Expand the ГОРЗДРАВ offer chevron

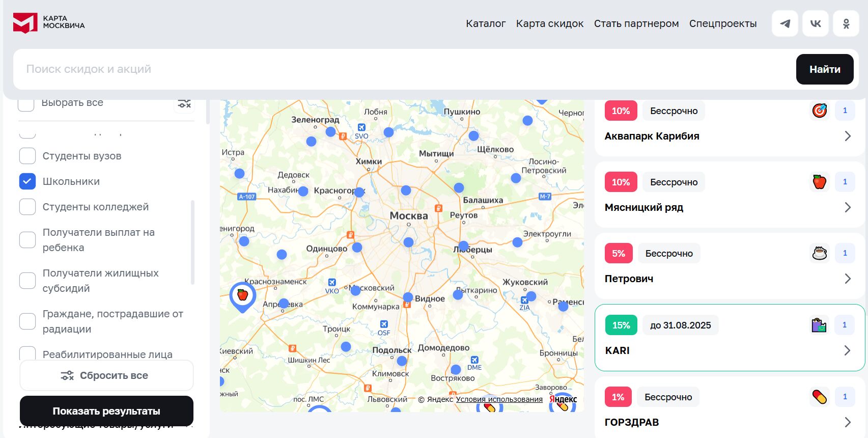pos(848,422)
